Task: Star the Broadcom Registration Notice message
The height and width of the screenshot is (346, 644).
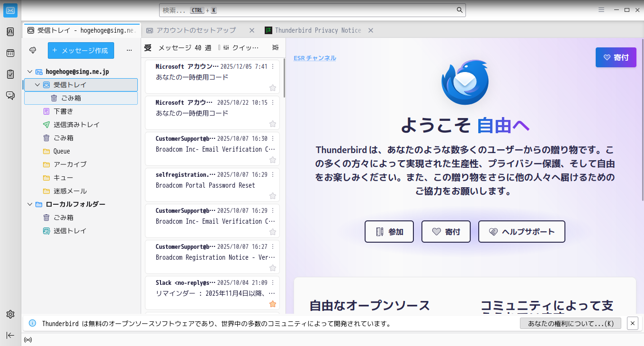Action: pos(273,268)
